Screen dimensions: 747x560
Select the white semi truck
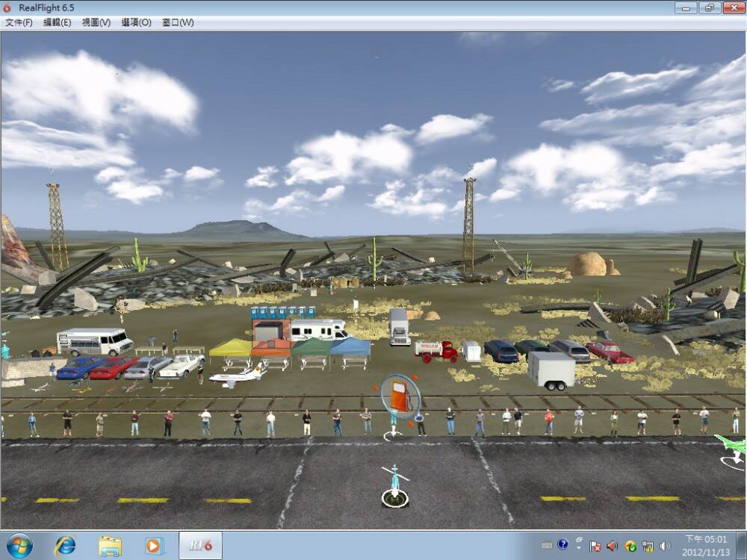[399, 327]
